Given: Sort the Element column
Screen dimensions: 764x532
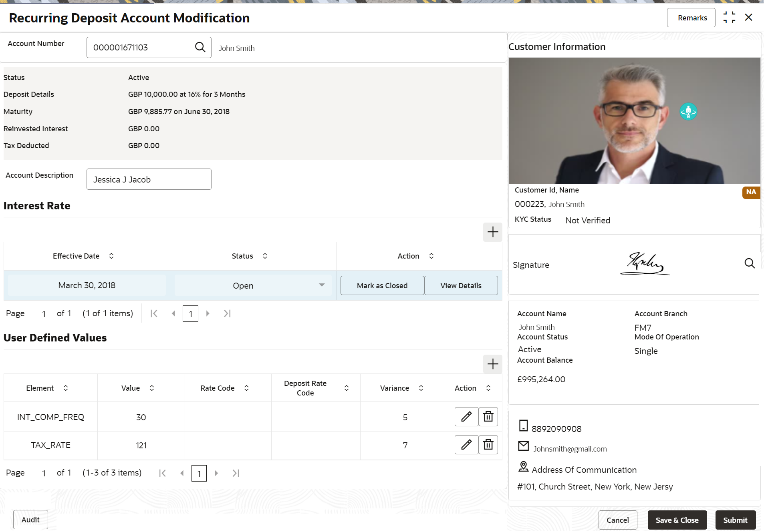Looking at the screenshot, I should coord(66,388).
